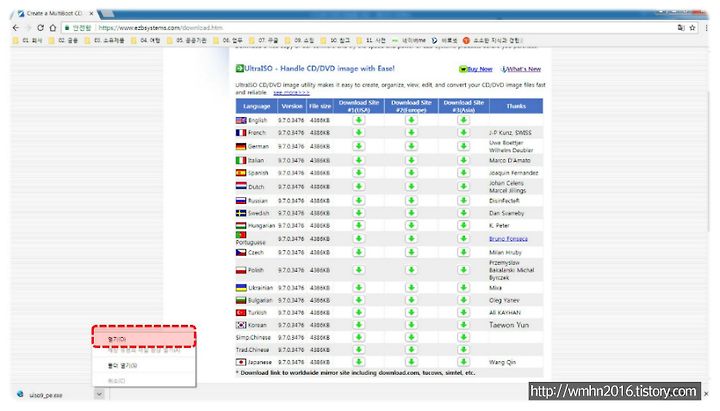Go to the browser home page

[x=53, y=28]
